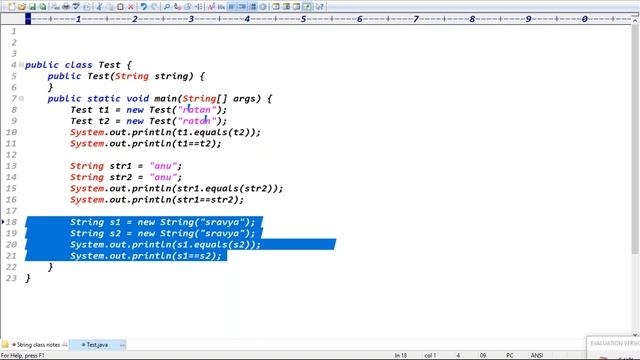
Task: Open Find with the magnifier icon
Action: coord(167,7)
